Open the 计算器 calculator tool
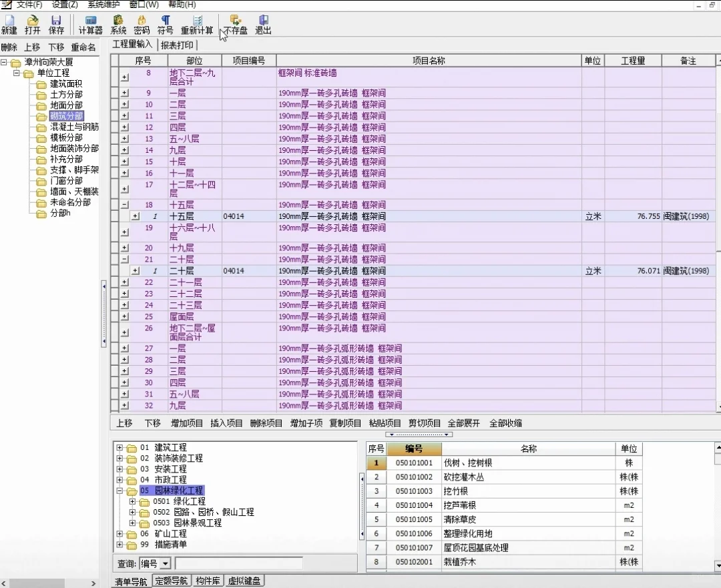The width and height of the screenshot is (721, 588). [x=91, y=25]
